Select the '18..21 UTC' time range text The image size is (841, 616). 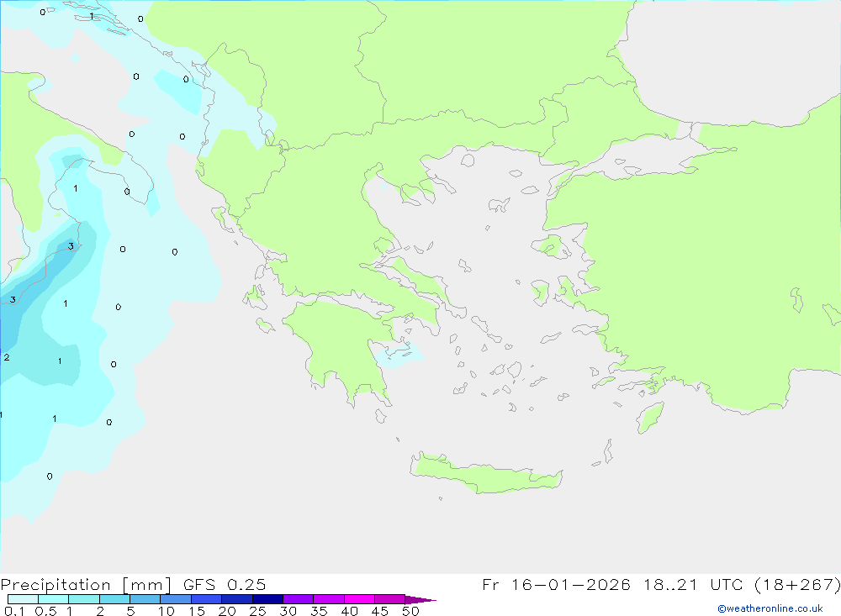[x=696, y=584]
